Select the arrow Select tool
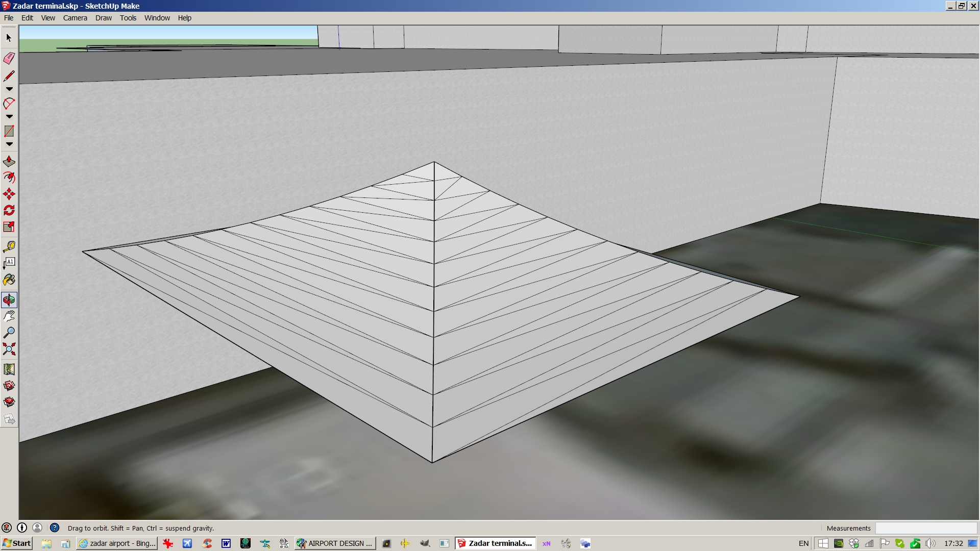 [9, 38]
